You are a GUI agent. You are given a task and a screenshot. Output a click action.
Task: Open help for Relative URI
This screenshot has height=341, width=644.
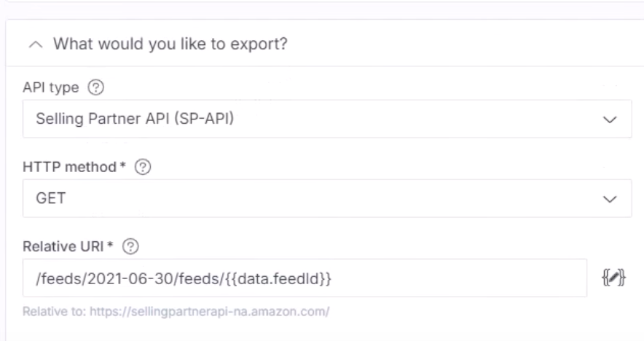click(x=130, y=246)
